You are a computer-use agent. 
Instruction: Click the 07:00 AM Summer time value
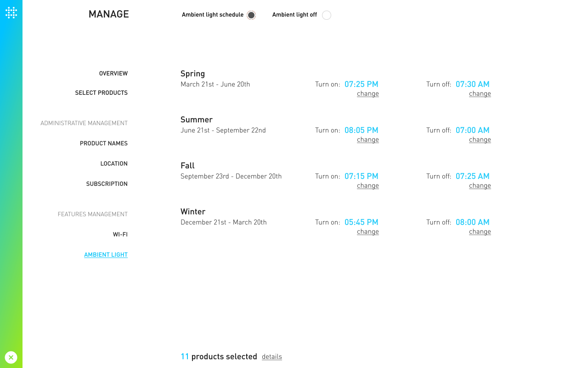(473, 130)
